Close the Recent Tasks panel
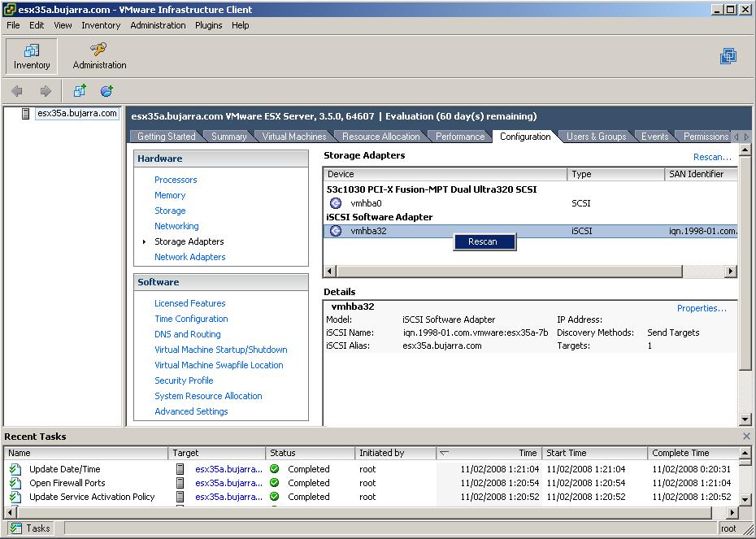The width and height of the screenshot is (756, 539). 746,437
